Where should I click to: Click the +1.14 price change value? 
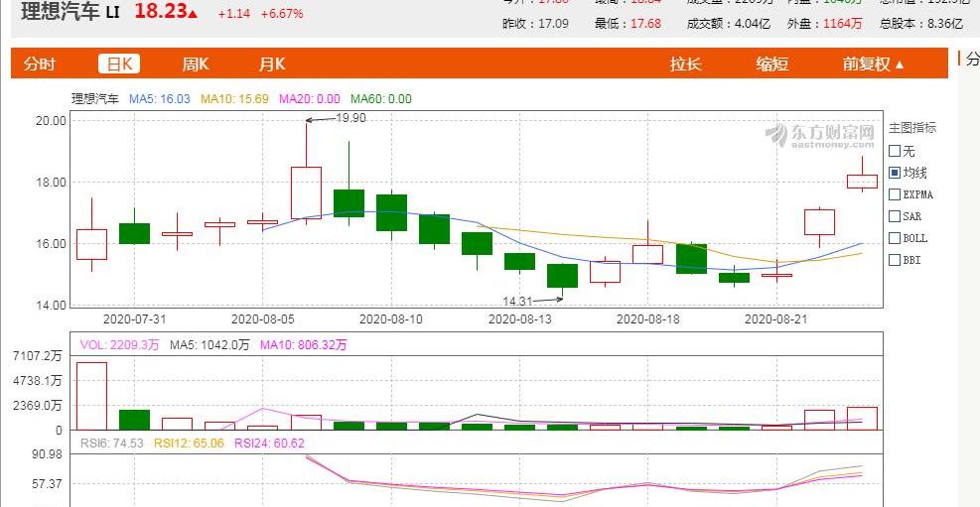pos(233,13)
